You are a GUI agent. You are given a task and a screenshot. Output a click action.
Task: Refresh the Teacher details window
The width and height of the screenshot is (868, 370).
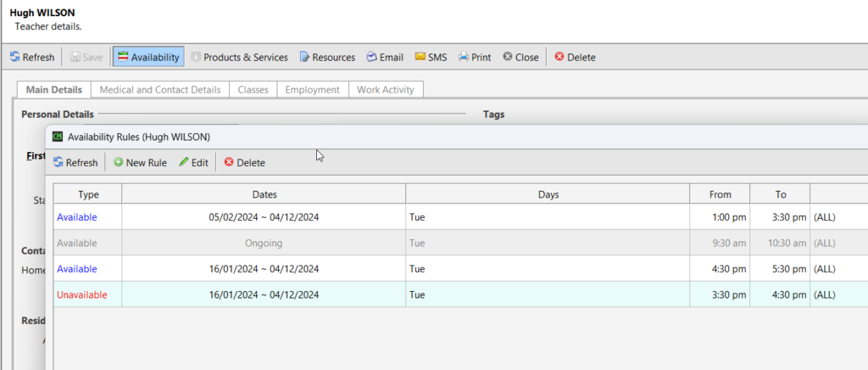(32, 57)
